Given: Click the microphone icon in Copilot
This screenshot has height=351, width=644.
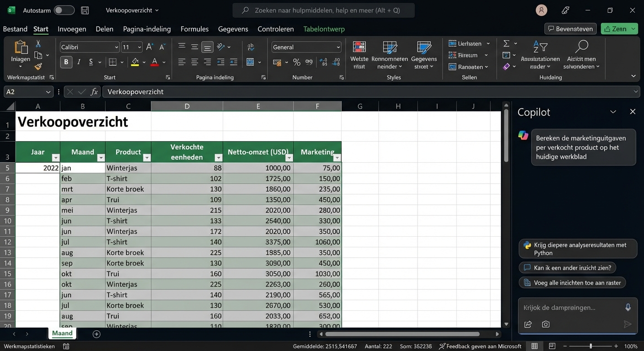Looking at the screenshot, I should [x=628, y=307].
